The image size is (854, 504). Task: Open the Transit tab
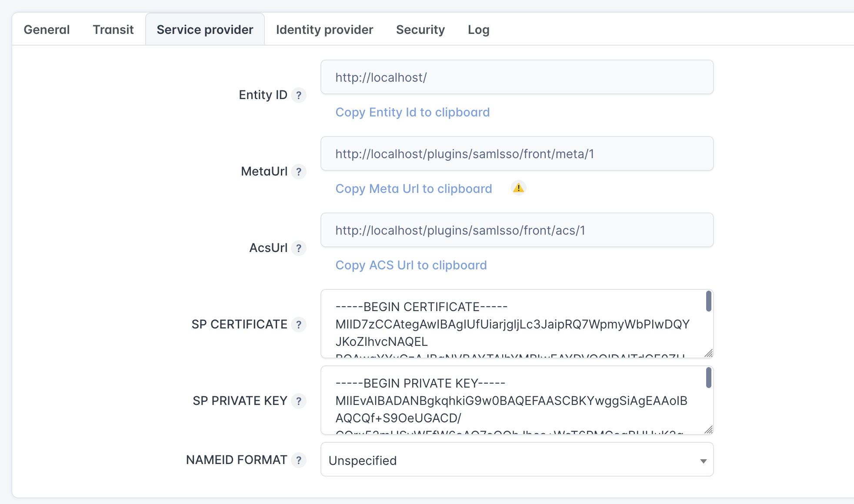point(113,30)
